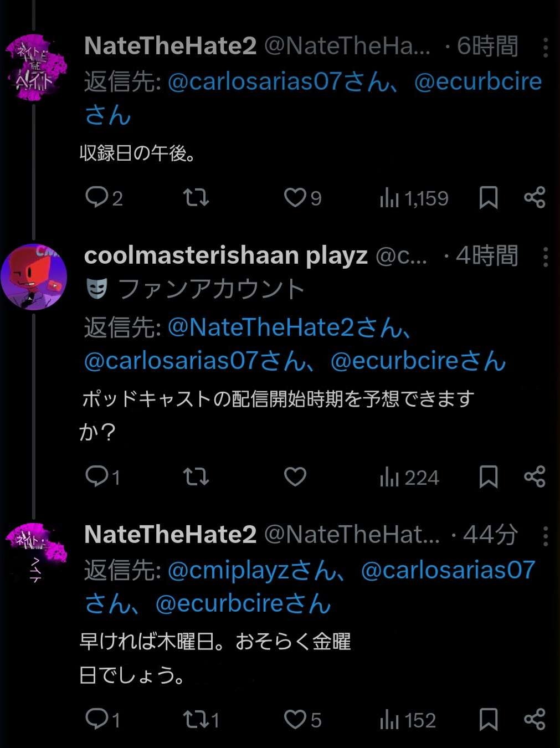Open coolmasterishaan playz display name
The width and height of the screenshot is (560, 748).
[x=225, y=255]
